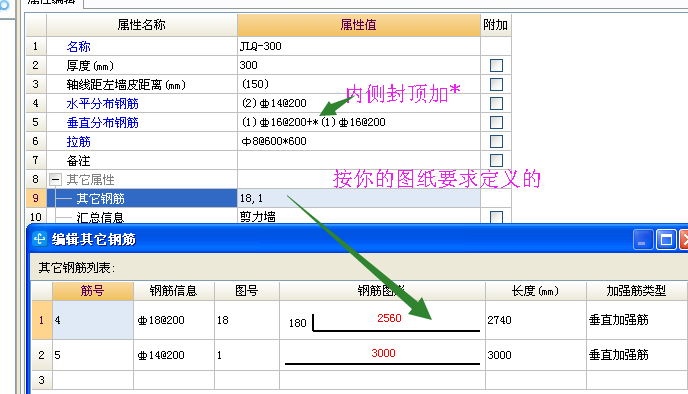This screenshot has height=394, width=688.
Task: Maximize the 编辑其它钢筋 dialog
Action: [x=666, y=240]
